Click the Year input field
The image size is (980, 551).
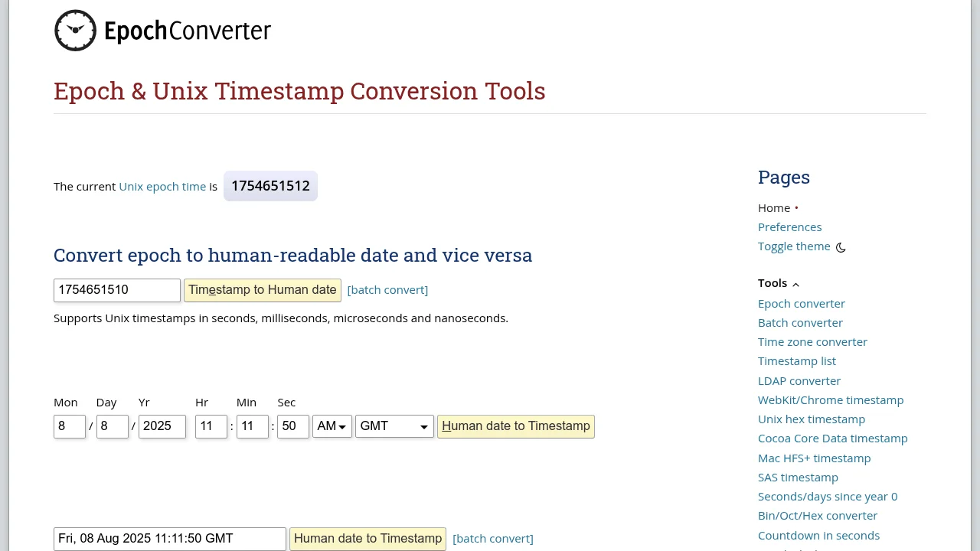(x=162, y=426)
